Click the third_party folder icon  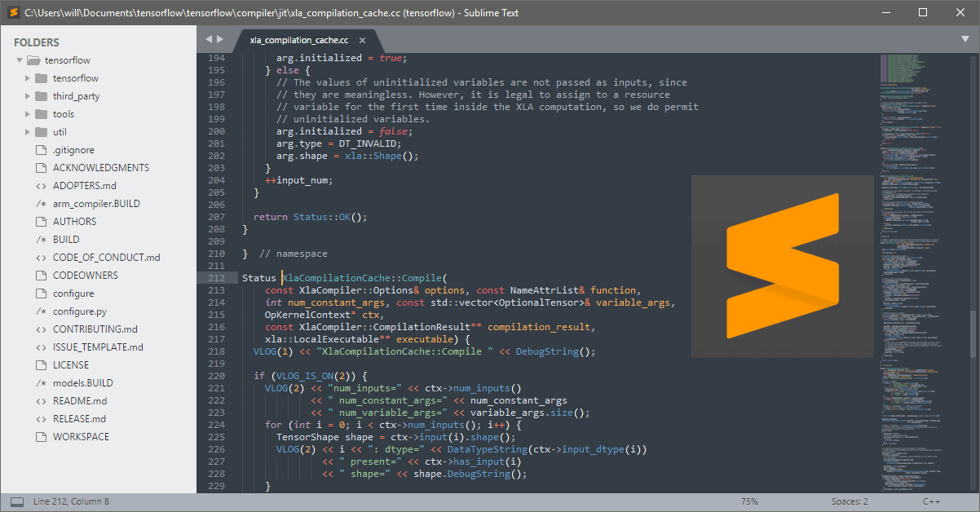click(x=41, y=96)
